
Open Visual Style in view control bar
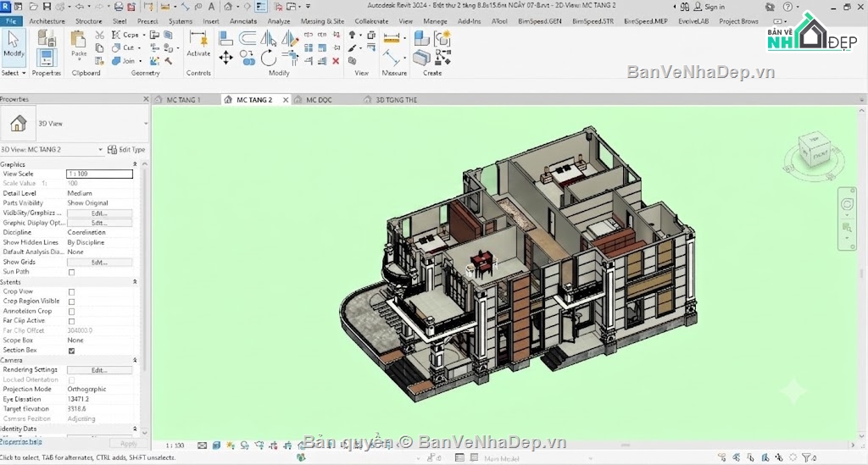216,445
